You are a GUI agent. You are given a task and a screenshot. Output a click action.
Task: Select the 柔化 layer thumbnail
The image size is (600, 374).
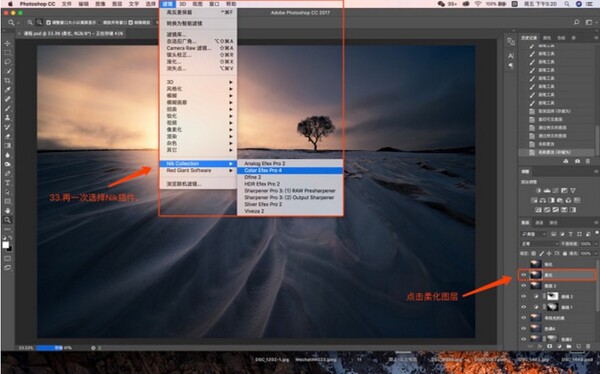pos(535,275)
